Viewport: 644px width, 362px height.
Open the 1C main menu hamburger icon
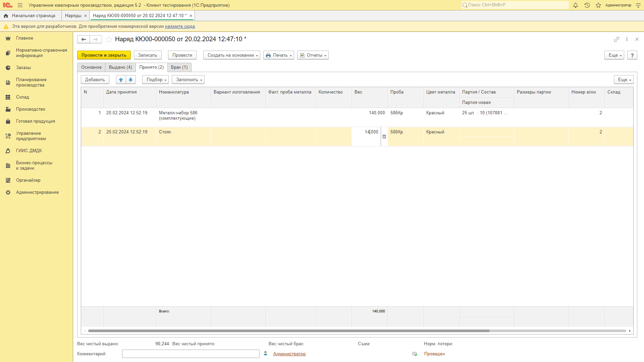[x=20, y=5]
